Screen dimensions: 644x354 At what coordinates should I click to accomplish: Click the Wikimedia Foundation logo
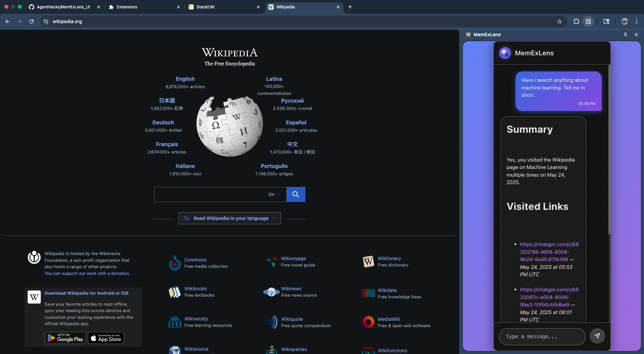(34, 257)
